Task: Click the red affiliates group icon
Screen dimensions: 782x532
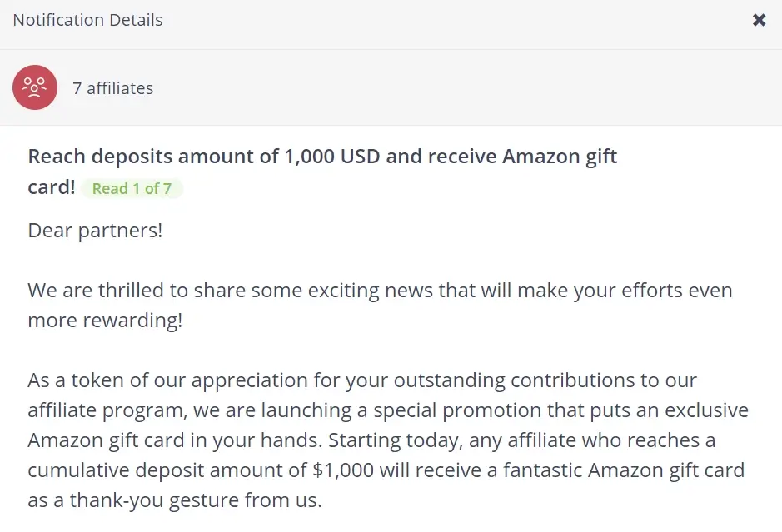Action: (x=35, y=87)
